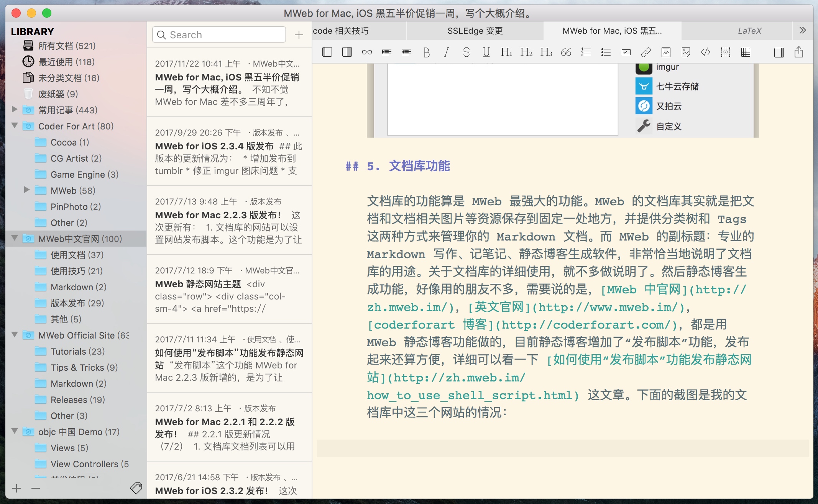This screenshot has width=818, height=504.
Task: Insert ordered numbered list
Action: 586,52
